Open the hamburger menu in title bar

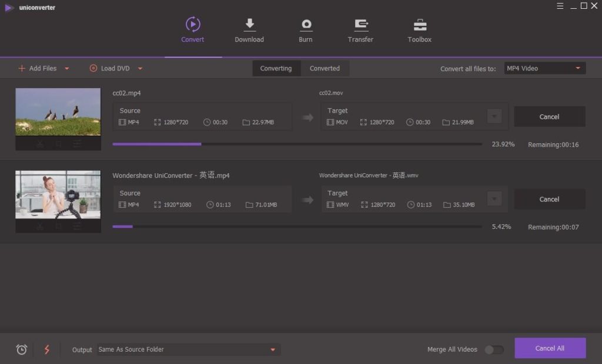[x=560, y=6]
